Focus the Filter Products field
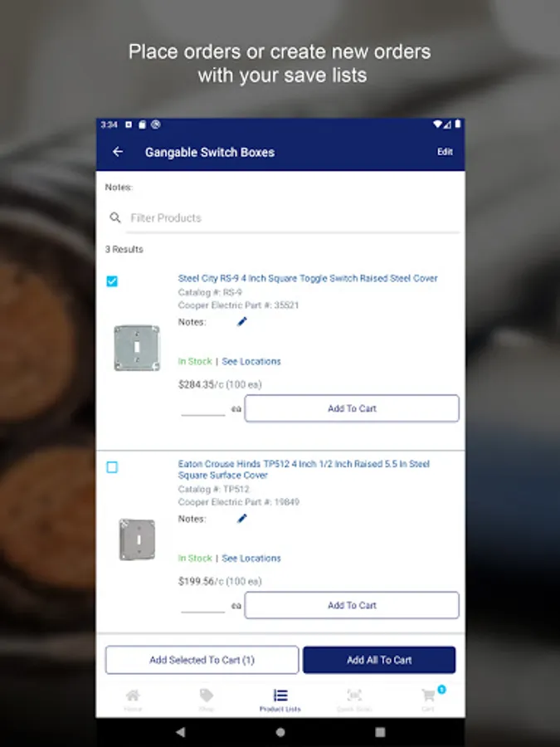Image resolution: width=560 pixels, height=747 pixels. click(292, 218)
